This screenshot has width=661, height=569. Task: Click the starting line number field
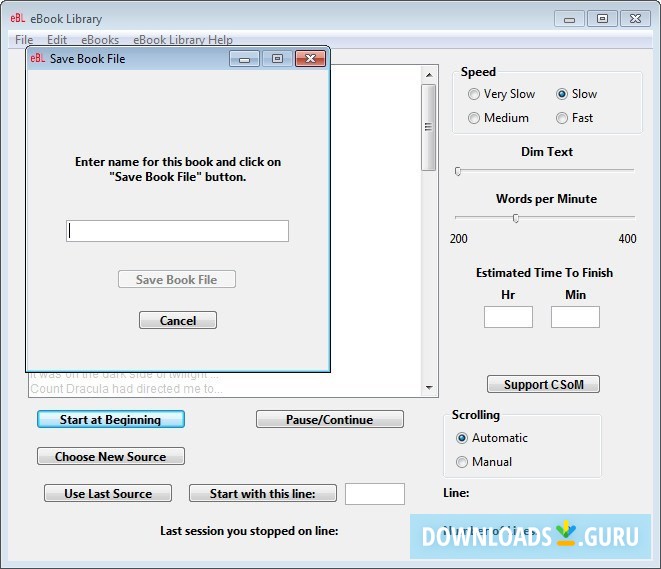pos(375,494)
